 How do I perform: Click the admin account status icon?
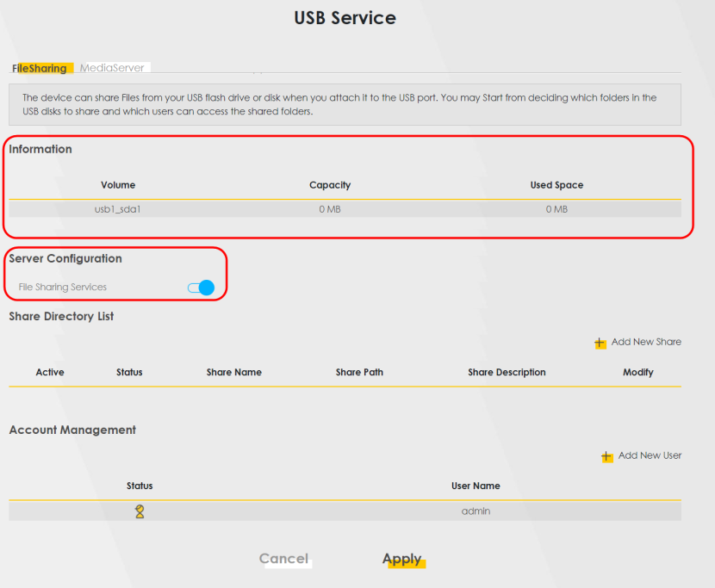[x=140, y=511]
